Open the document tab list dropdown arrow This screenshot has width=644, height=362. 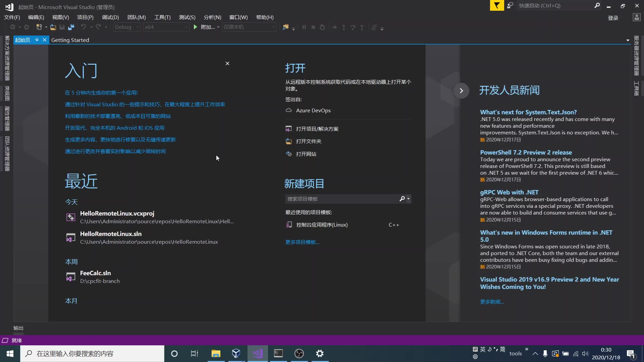coord(628,40)
